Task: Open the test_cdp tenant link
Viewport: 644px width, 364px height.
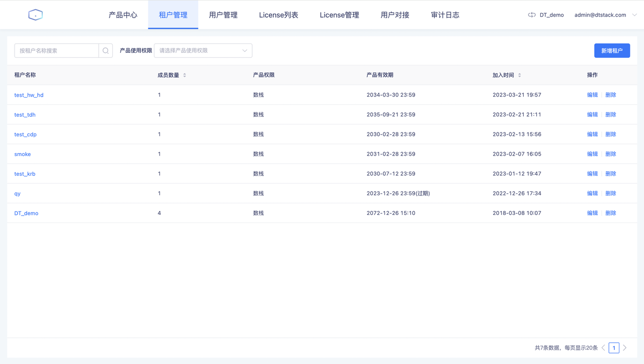Action: point(25,134)
